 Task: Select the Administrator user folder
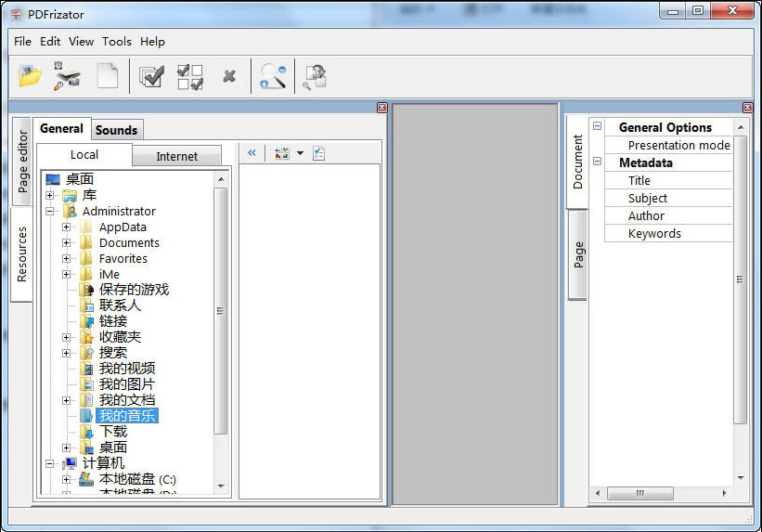point(119,211)
